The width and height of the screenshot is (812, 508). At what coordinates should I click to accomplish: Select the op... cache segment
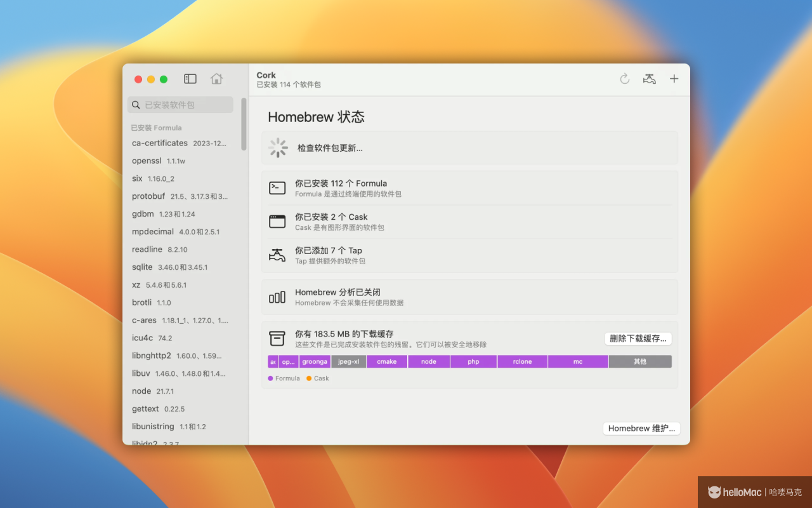(289, 361)
